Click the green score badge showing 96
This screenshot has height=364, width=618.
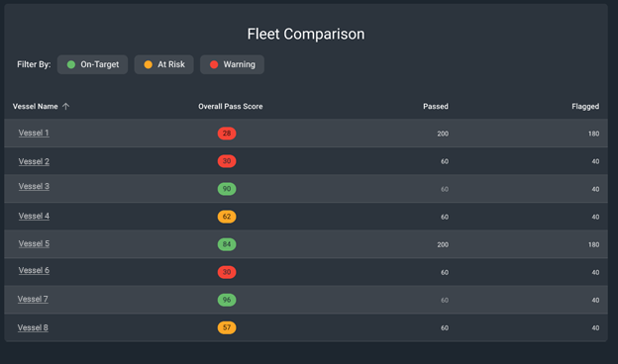[x=227, y=300]
